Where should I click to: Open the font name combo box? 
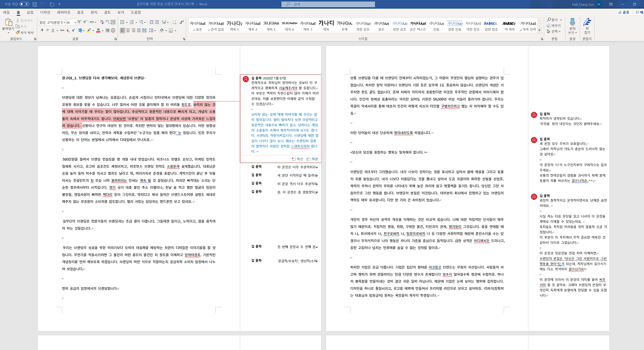[52, 22]
